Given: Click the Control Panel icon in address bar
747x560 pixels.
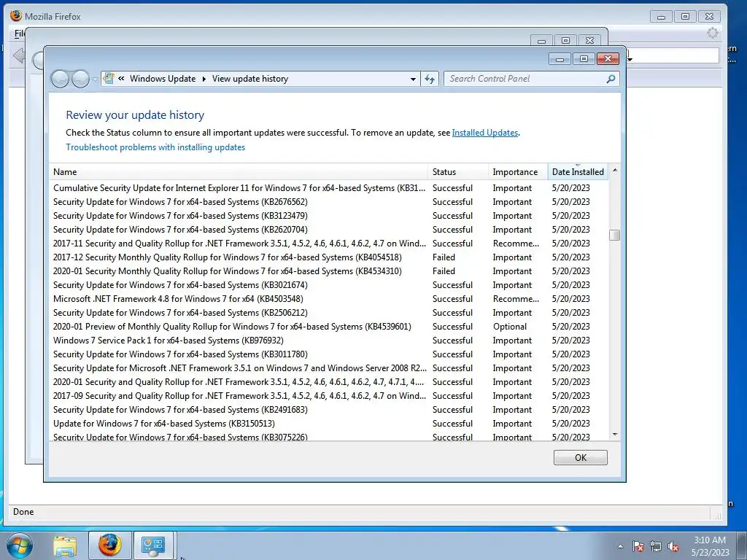Looking at the screenshot, I should tap(109, 79).
